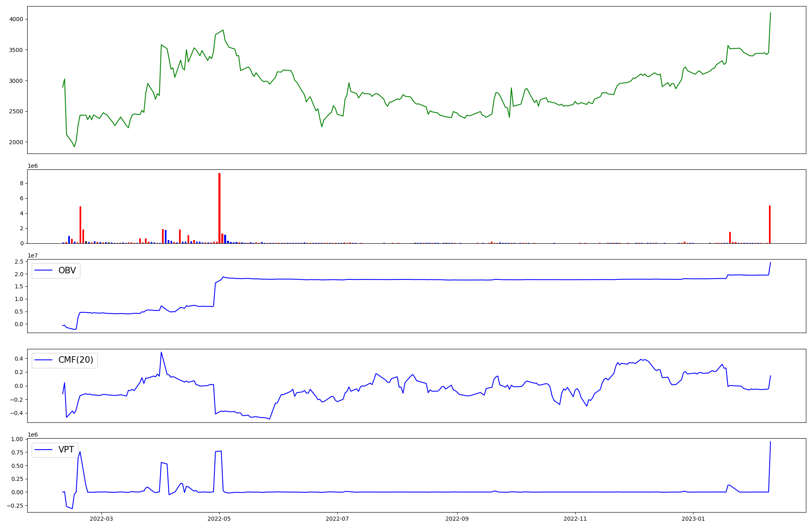
Task: Click the 0.4 label on CMF axis
Action: pos(19,359)
